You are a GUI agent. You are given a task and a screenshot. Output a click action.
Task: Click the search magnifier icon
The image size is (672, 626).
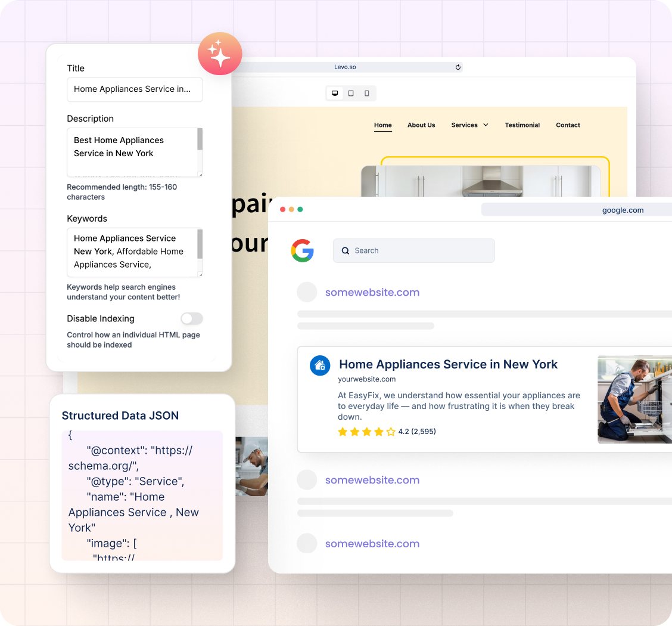pyautogui.click(x=346, y=251)
